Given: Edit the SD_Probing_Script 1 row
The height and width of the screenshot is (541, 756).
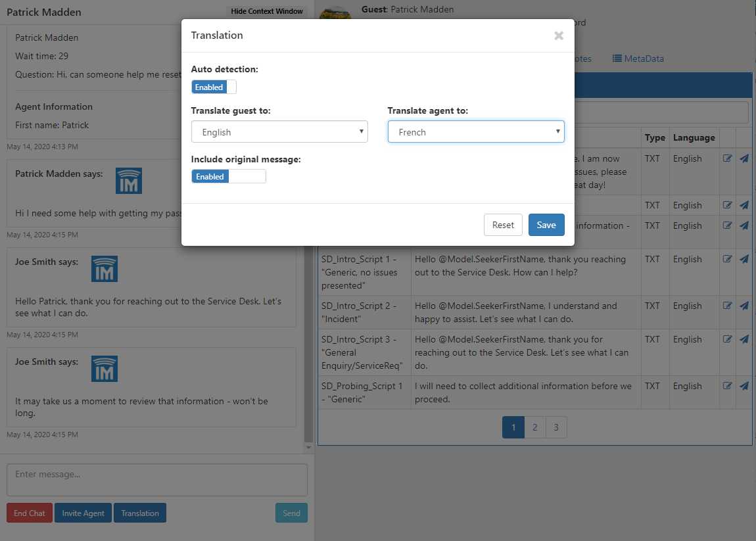Looking at the screenshot, I should tap(728, 386).
